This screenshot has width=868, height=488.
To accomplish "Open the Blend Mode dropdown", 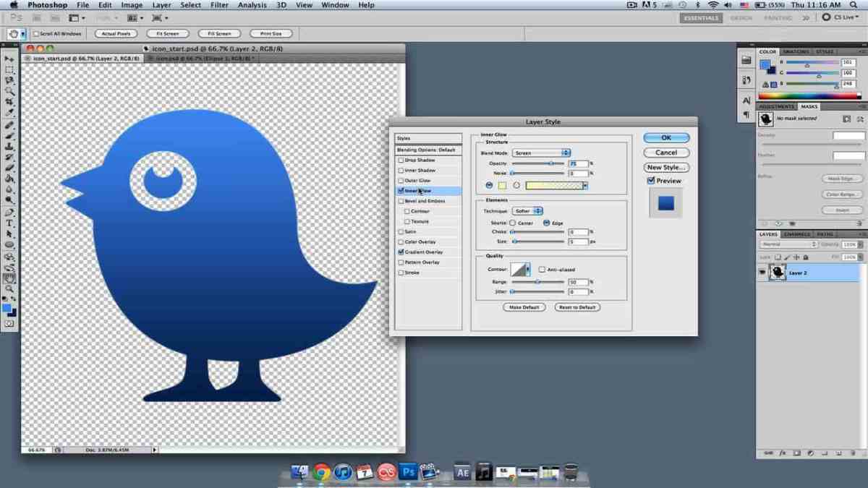I will 541,153.
